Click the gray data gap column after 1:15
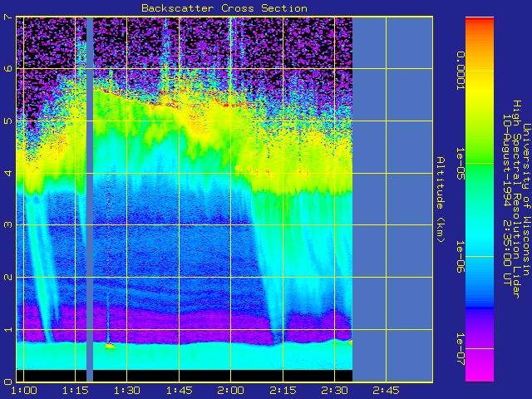This screenshot has height=399, width=532. click(90, 199)
